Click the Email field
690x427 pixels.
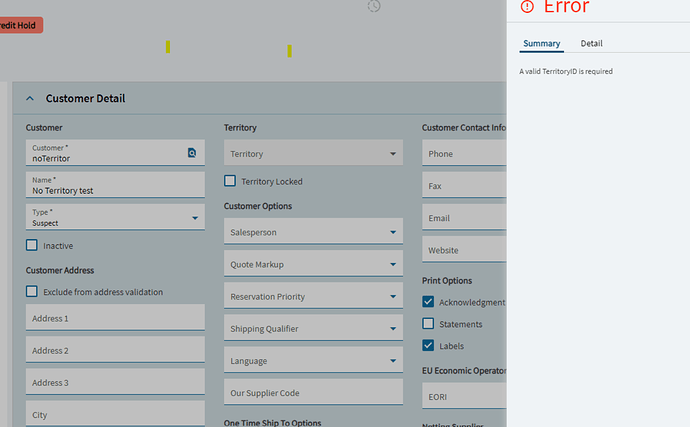(464, 217)
